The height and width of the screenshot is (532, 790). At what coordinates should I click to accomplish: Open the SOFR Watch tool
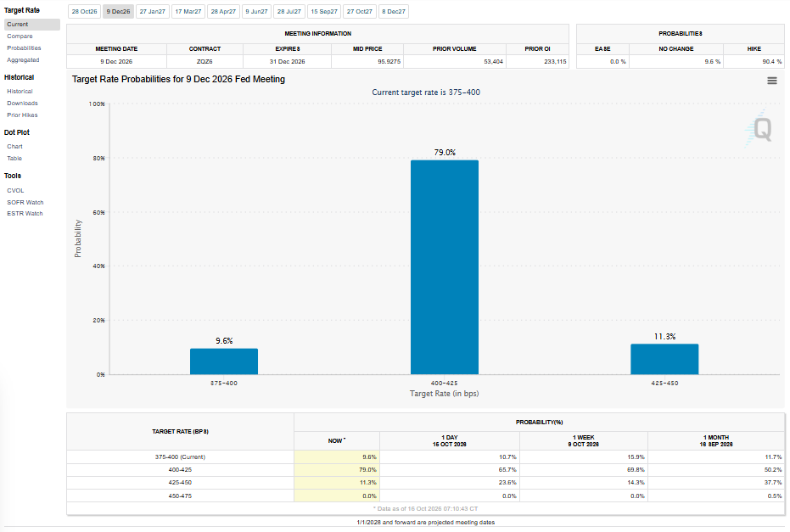click(x=25, y=203)
